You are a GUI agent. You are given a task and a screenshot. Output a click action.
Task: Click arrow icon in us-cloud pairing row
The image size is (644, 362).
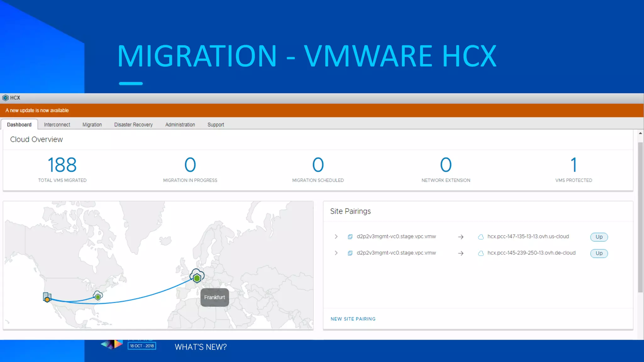461,237
